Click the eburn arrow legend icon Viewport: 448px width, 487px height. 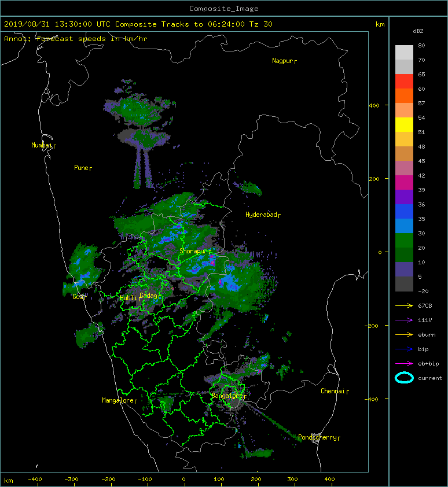pyautogui.click(x=404, y=335)
